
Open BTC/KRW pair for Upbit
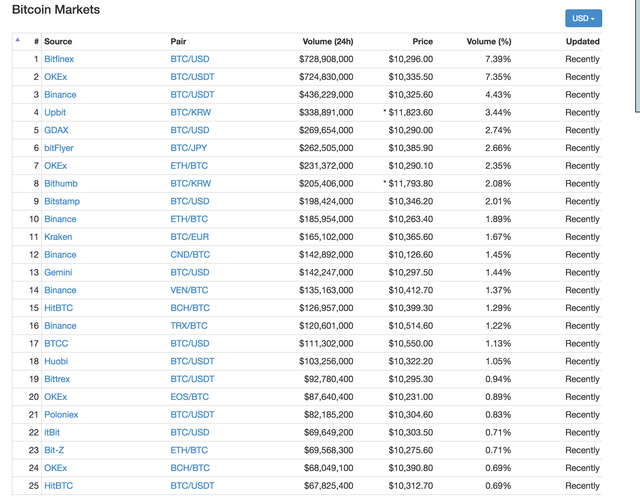coord(191,112)
